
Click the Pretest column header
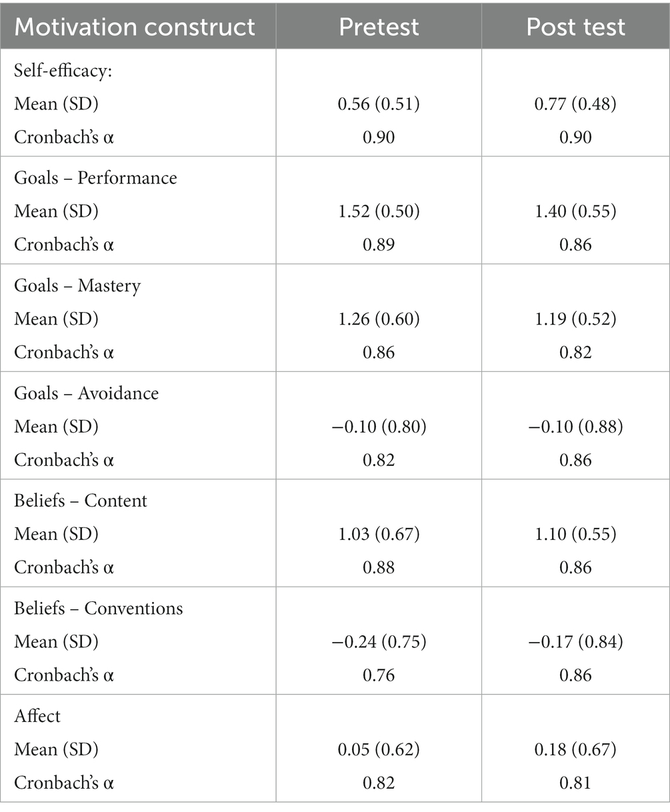click(379, 27)
